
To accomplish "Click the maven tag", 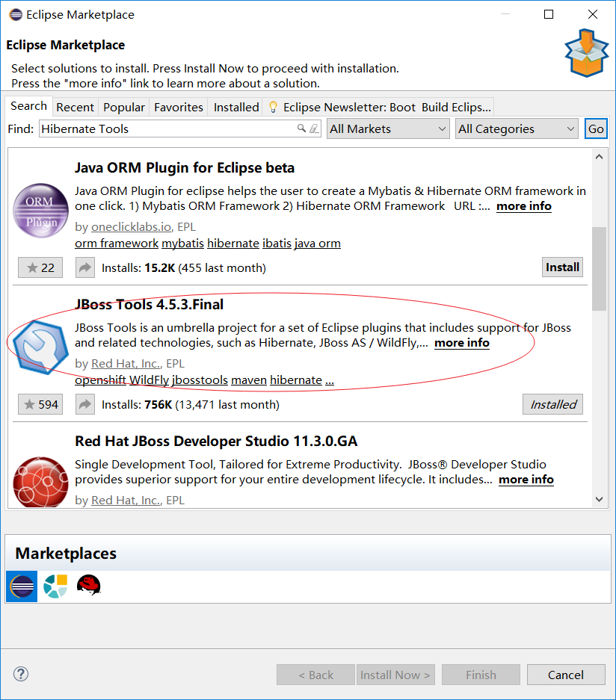I will [249, 380].
